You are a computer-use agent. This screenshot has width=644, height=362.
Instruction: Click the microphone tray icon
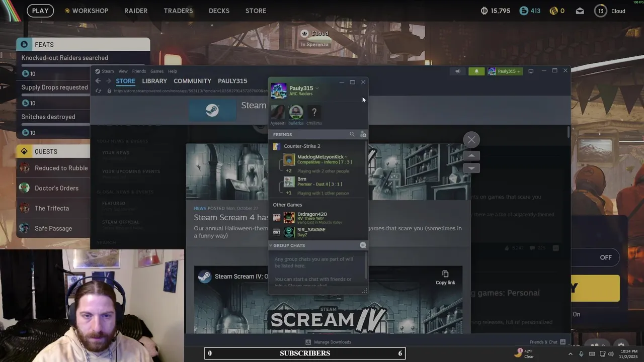pyautogui.click(x=582, y=354)
